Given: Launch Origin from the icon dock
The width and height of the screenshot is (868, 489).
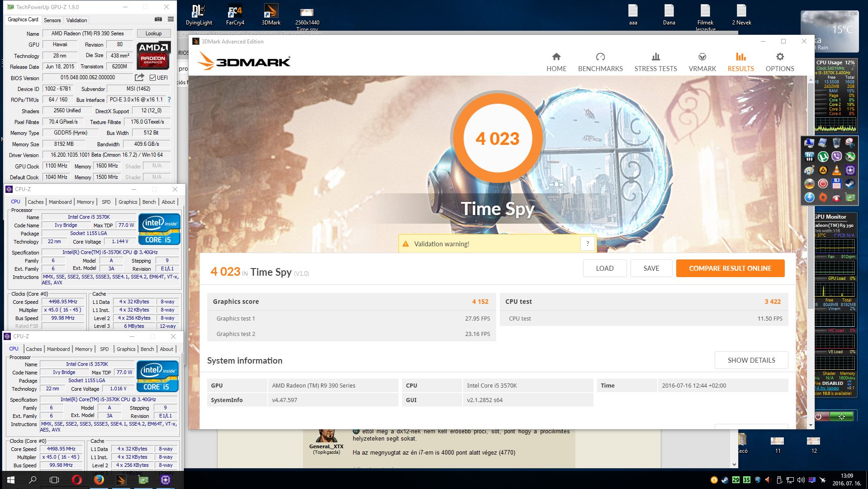Looking at the screenshot, I should (x=823, y=197).
